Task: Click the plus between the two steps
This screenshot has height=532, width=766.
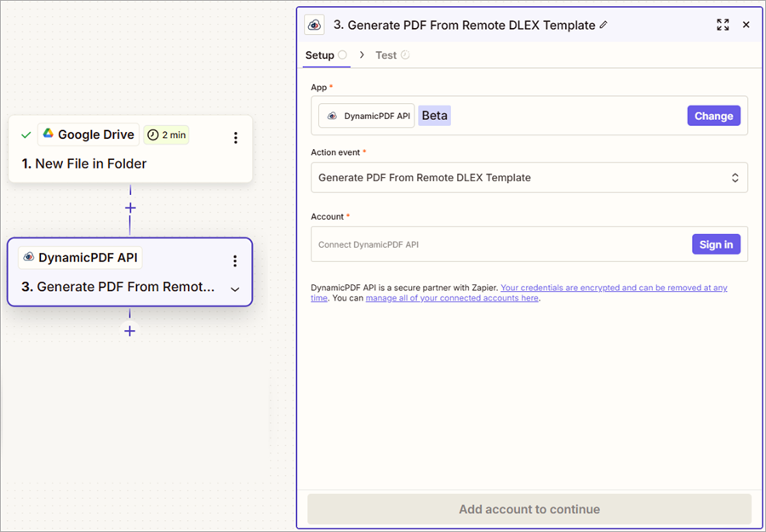Action: [130, 208]
